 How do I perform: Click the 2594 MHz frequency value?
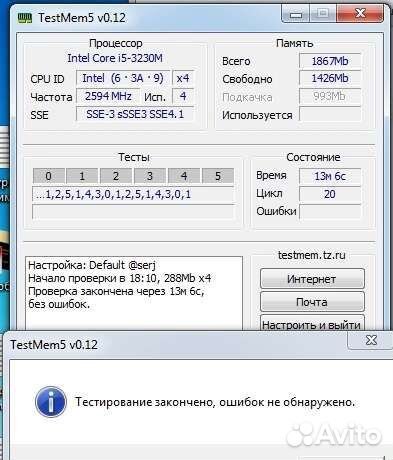click(108, 96)
